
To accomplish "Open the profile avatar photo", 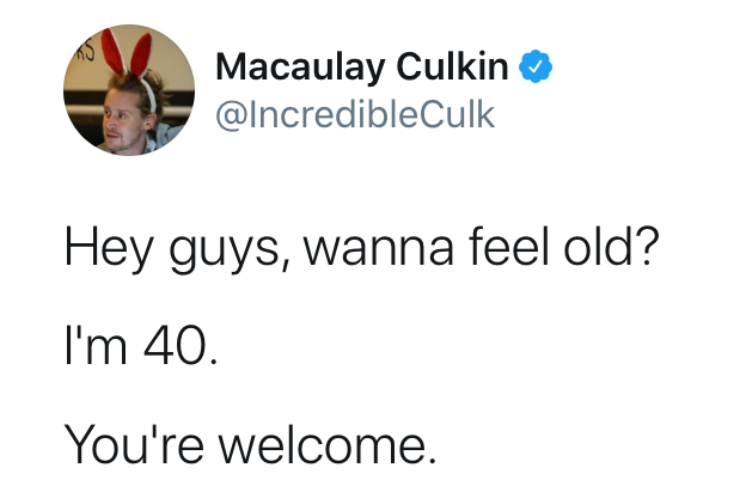I will (129, 89).
